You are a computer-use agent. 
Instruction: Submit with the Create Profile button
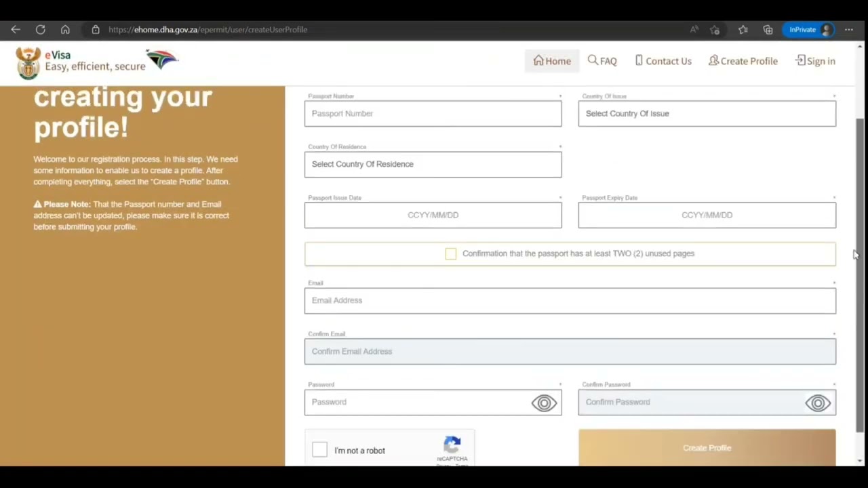point(707,448)
